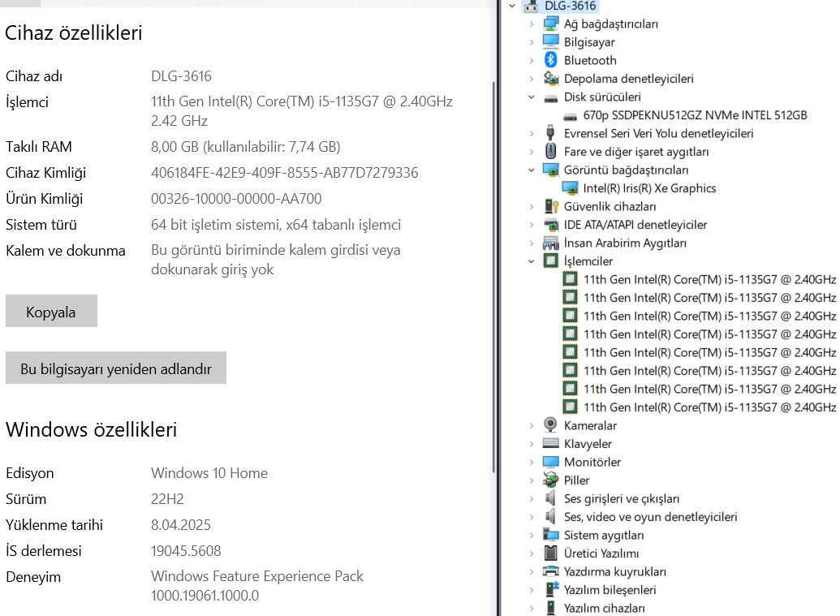Expand the Sistem aygıtları category
Screen dimensions: 840x616
tap(532, 535)
